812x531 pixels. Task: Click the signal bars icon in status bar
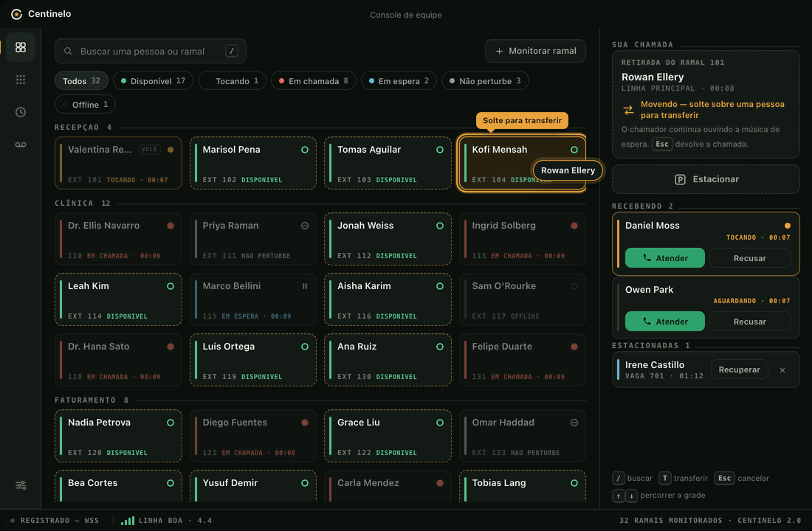click(128, 520)
